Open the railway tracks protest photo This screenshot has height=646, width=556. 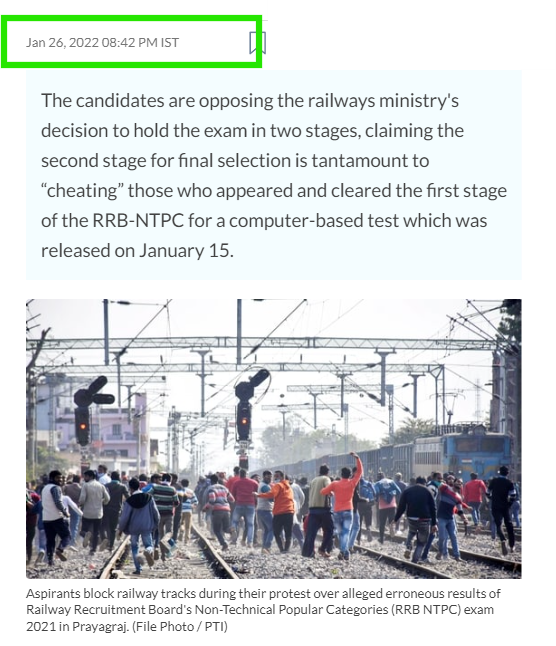(x=273, y=439)
